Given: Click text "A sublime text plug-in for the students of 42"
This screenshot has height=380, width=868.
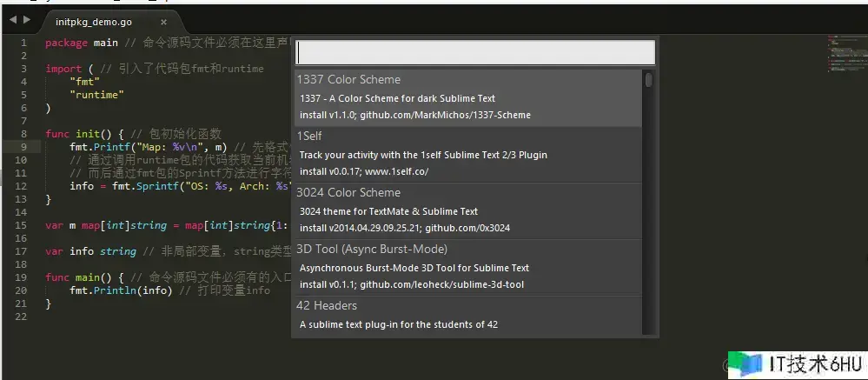Looking at the screenshot, I should click(x=399, y=324).
